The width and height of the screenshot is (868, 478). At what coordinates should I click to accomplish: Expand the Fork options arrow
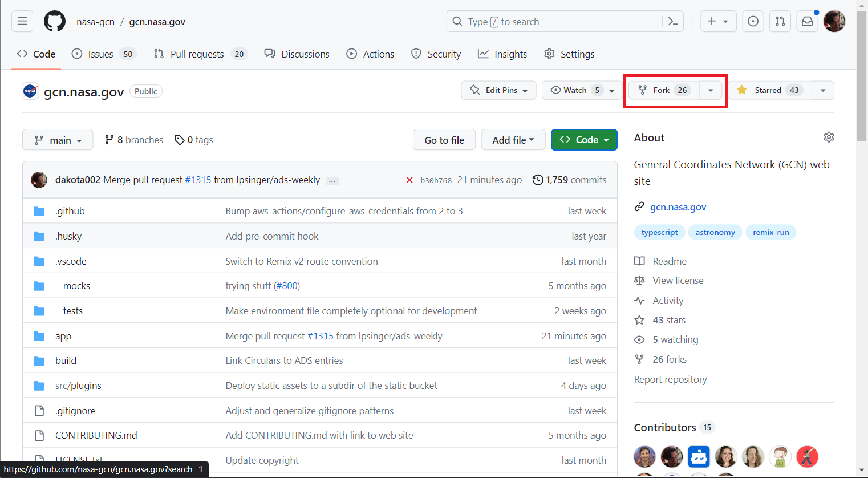tap(711, 90)
